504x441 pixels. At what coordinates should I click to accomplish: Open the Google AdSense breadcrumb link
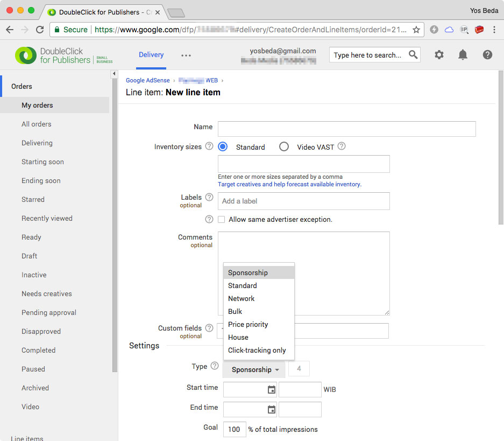148,80
